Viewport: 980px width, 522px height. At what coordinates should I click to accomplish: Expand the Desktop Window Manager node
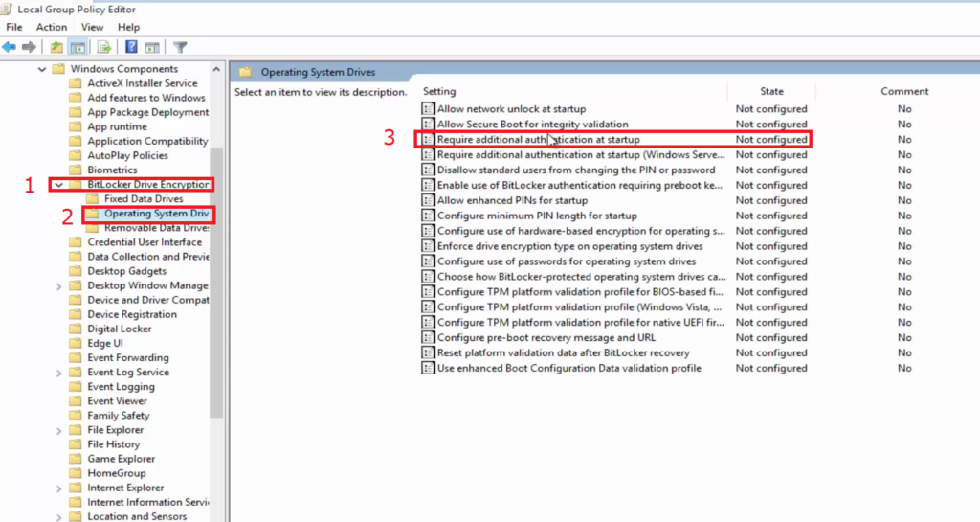(x=58, y=285)
